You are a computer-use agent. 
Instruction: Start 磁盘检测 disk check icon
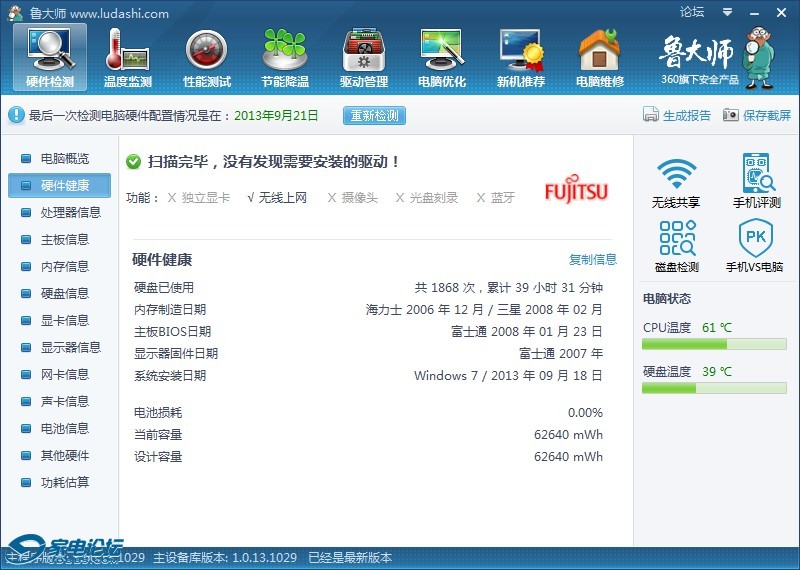[676, 246]
